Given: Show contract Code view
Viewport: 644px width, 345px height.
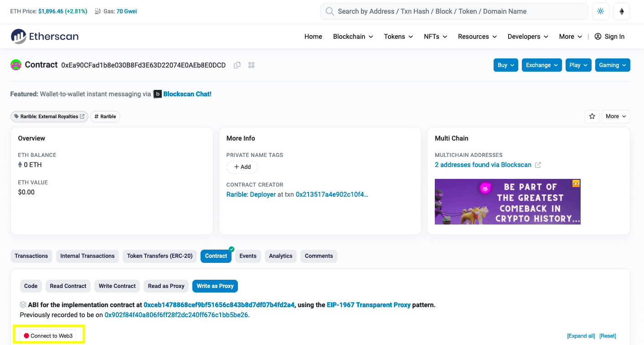Looking at the screenshot, I should tap(31, 286).
